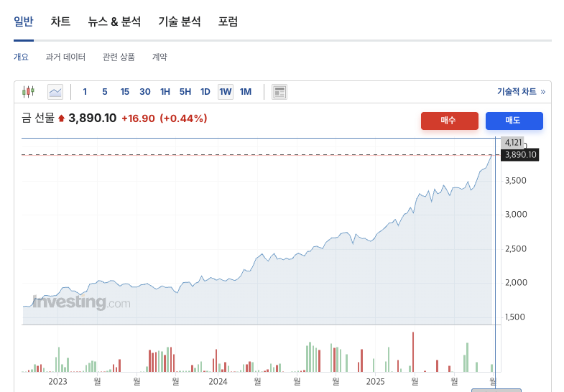564x392 pixels.
Task: Click the 3,890.10 current price label on axis
Action: 520,154
